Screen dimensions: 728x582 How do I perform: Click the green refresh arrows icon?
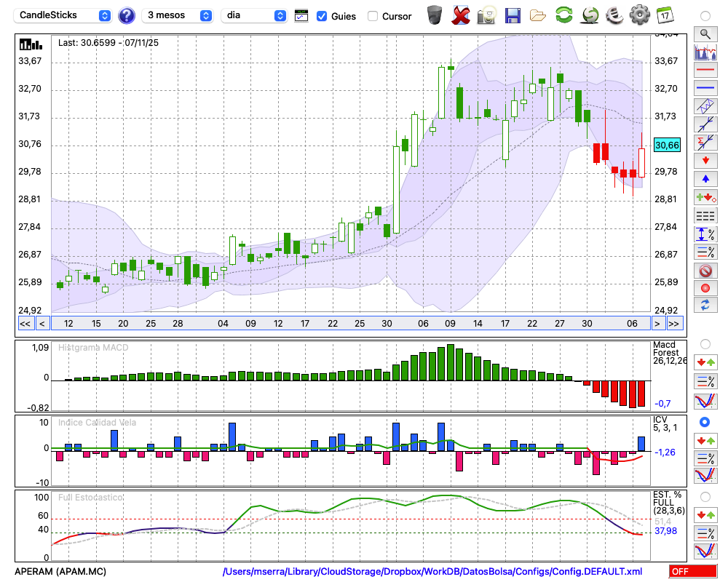point(563,15)
